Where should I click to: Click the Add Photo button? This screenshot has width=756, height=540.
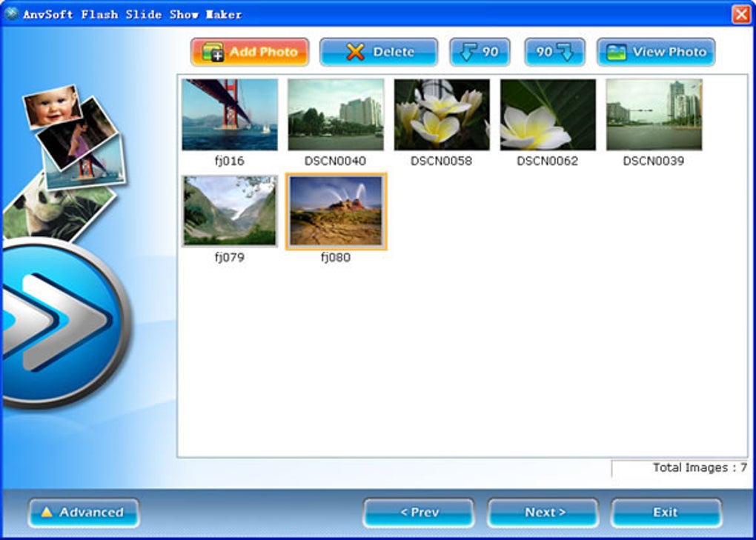pos(250,52)
